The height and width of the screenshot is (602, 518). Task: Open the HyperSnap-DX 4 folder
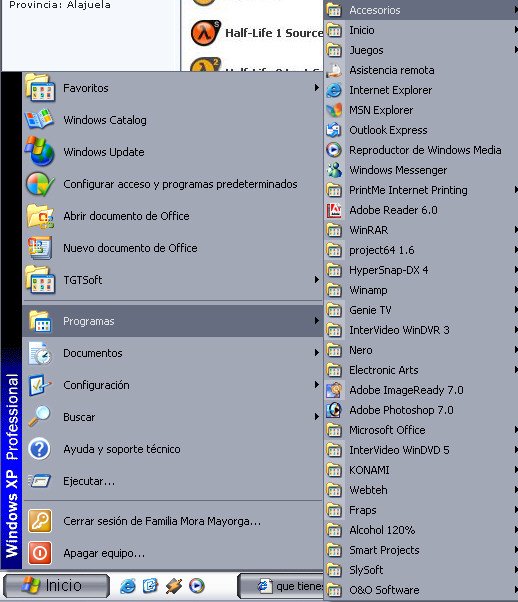[421, 270]
